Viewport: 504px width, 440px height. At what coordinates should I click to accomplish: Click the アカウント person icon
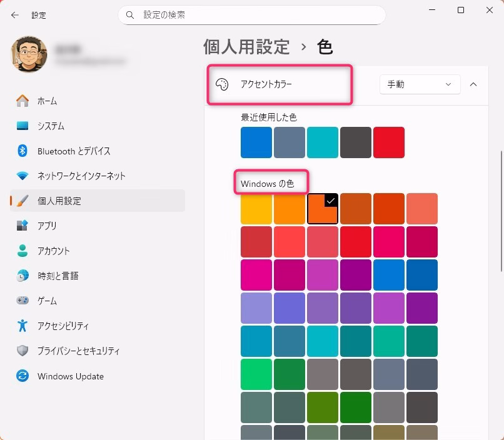(x=23, y=251)
